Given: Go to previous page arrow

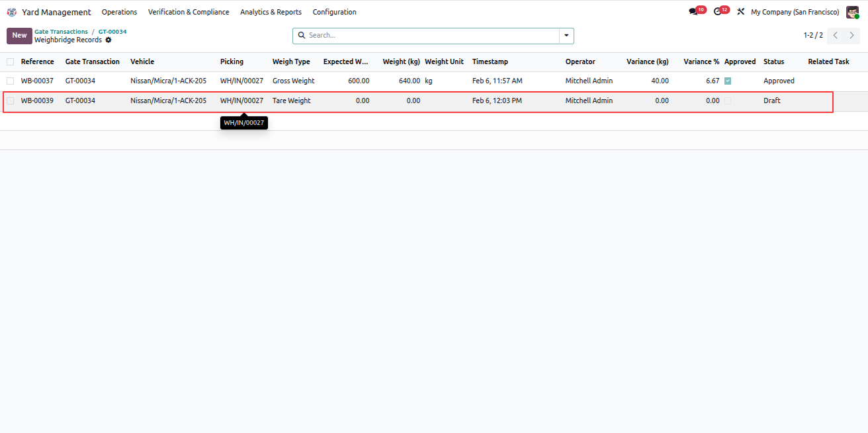Looking at the screenshot, I should pyautogui.click(x=836, y=35).
